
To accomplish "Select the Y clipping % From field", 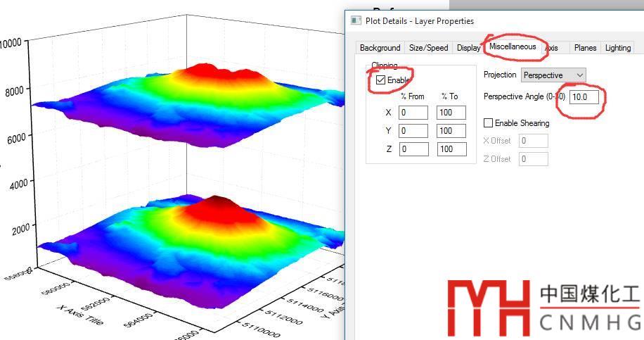I will [413, 131].
